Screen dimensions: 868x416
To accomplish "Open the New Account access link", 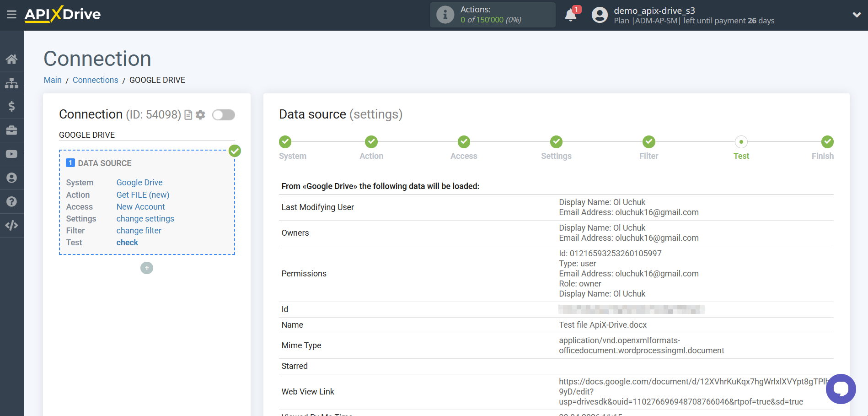I will 140,207.
